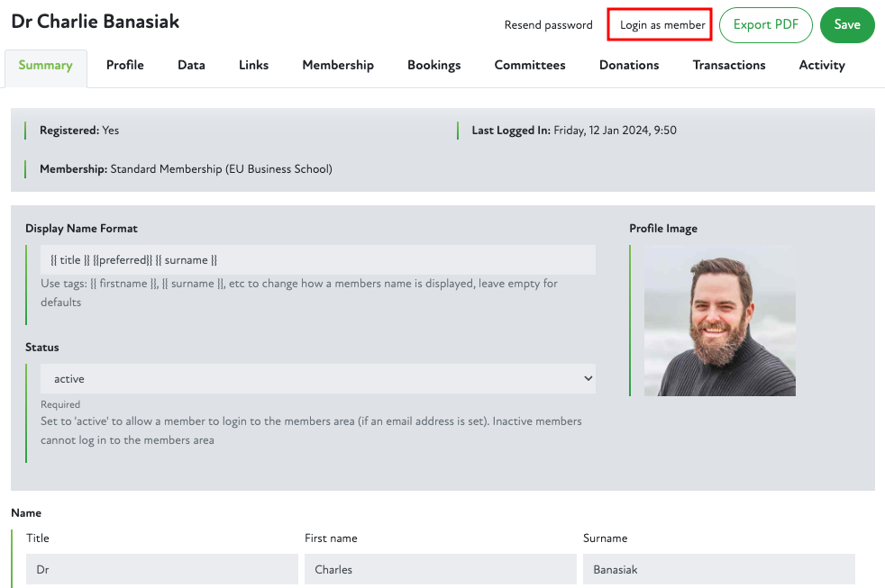Switch to the Donations tab

(629, 66)
